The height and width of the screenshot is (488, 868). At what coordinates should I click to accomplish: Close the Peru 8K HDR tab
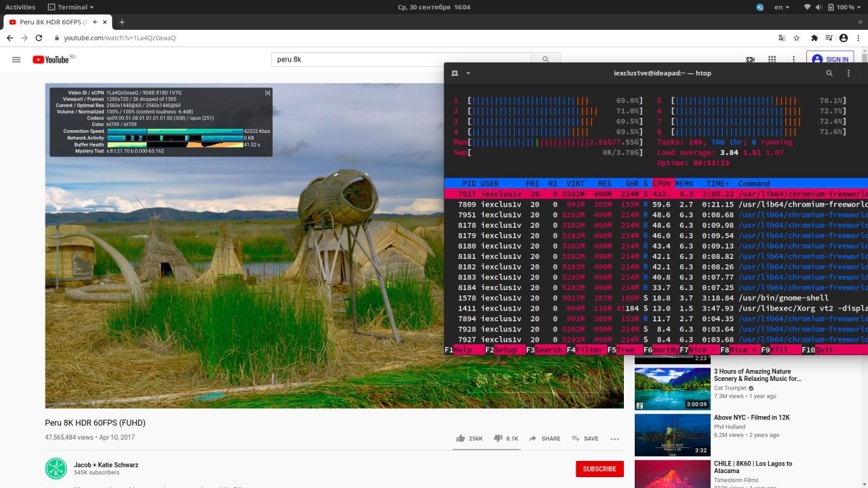[104, 22]
